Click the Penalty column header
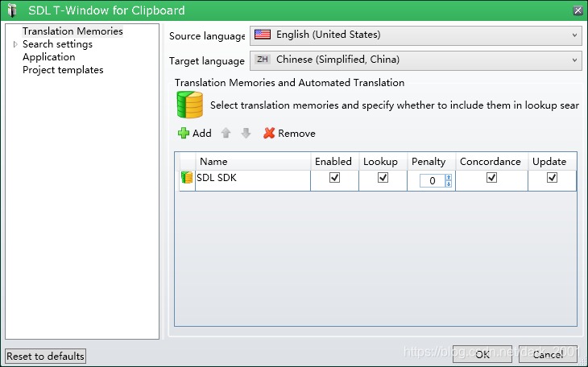 [431, 162]
